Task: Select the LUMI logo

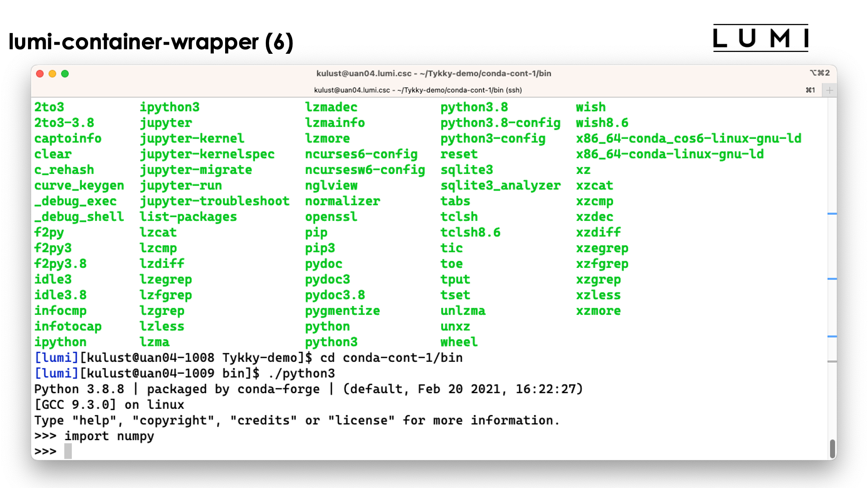Action: pos(760,38)
